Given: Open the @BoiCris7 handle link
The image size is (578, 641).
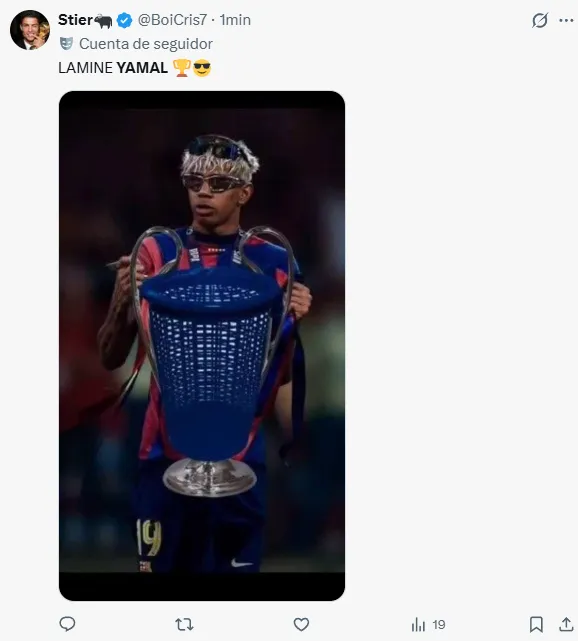Looking at the screenshot, I should pyautogui.click(x=172, y=20).
